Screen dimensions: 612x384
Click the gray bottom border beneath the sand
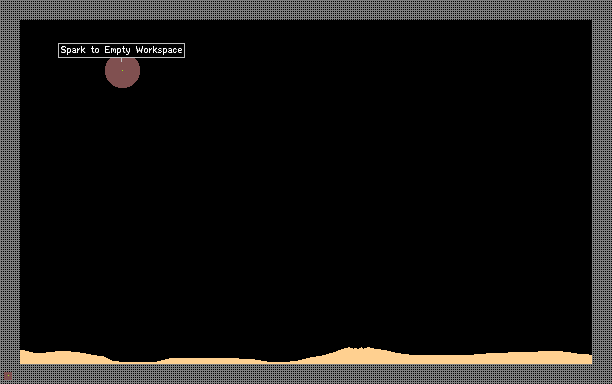click(x=306, y=374)
